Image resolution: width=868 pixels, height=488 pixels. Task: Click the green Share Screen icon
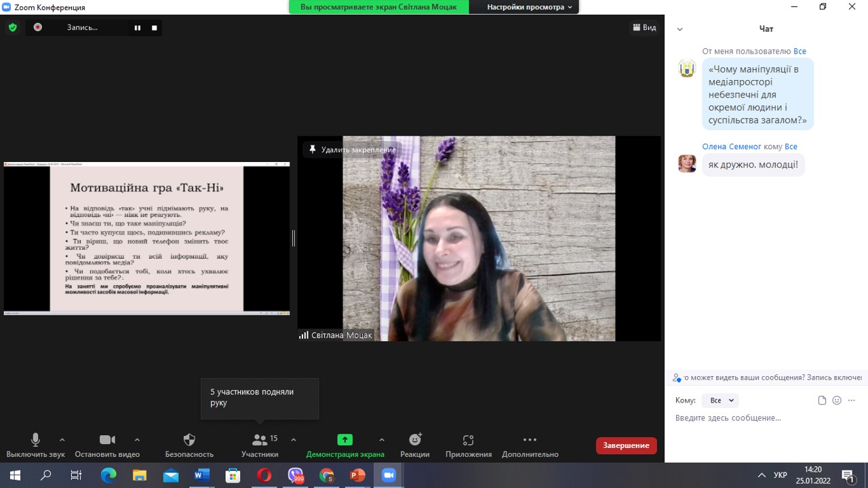344,440
